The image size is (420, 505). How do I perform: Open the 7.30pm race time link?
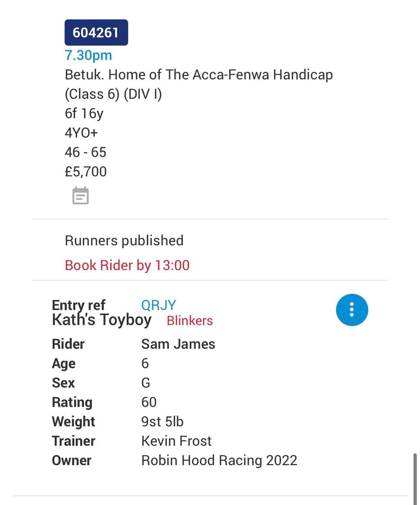[88, 55]
